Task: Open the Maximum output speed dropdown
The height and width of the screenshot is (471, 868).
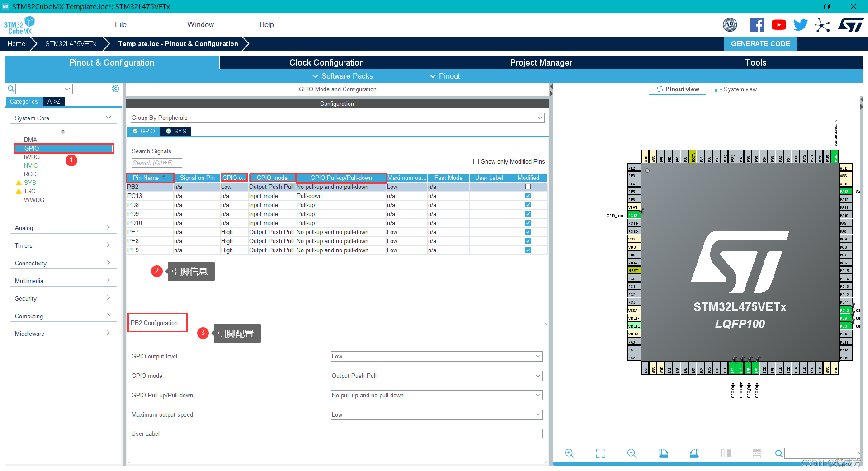Action: tap(437, 414)
